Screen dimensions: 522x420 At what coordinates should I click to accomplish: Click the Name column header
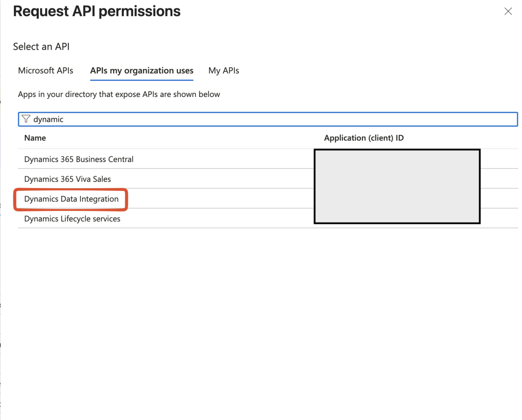(x=35, y=138)
